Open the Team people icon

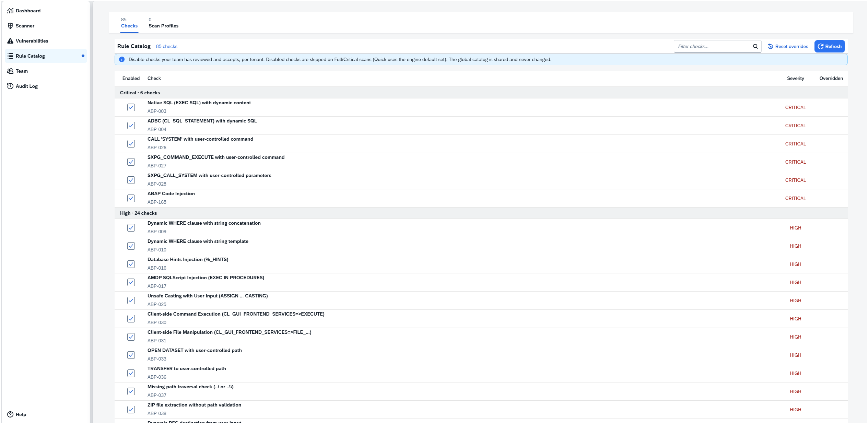point(10,71)
